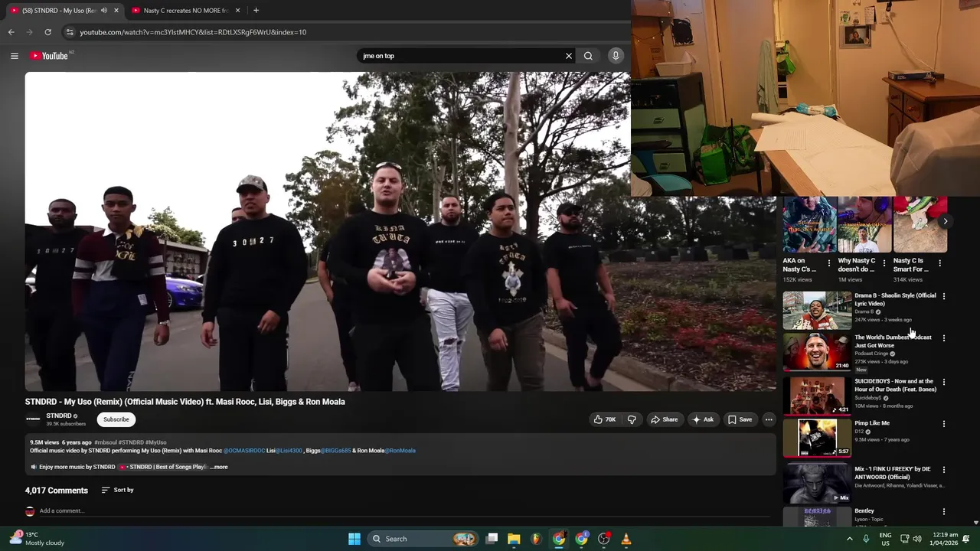Open options for 'AKA on Nasty C's' card
Image resolution: width=980 pixels, height=551 pixels.
click(x=828, y=263)
